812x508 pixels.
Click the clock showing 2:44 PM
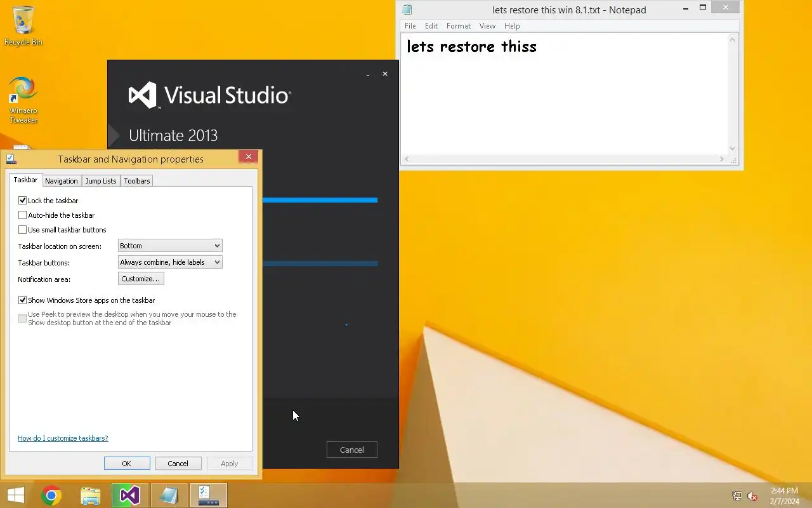[x=784, y=491]
